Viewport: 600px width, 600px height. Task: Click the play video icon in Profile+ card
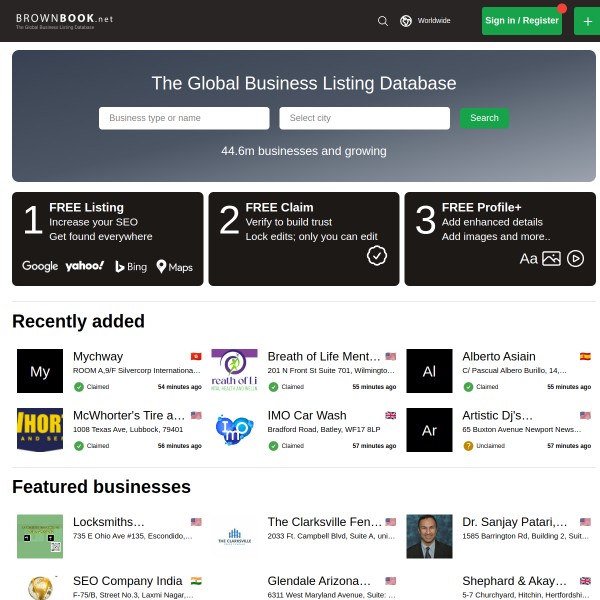pos(575,259)
